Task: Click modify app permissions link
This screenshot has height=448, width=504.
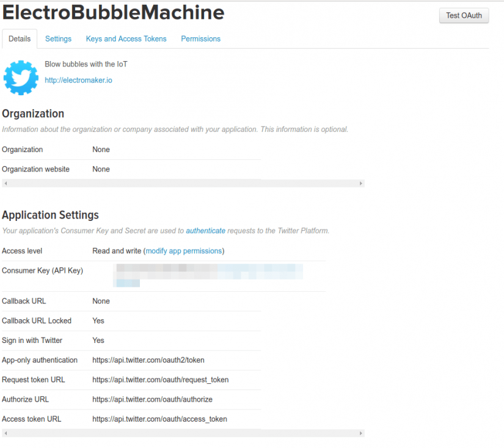Action: (183, 251)
